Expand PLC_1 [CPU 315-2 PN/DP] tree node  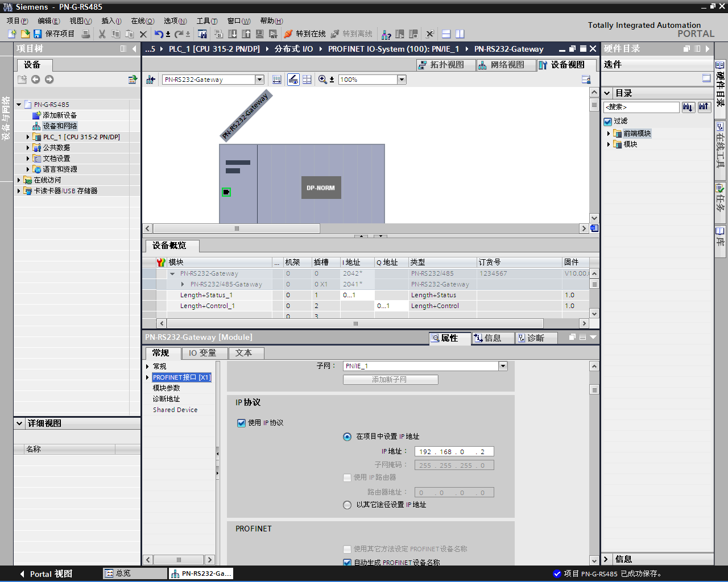click(x=28, y=137)
